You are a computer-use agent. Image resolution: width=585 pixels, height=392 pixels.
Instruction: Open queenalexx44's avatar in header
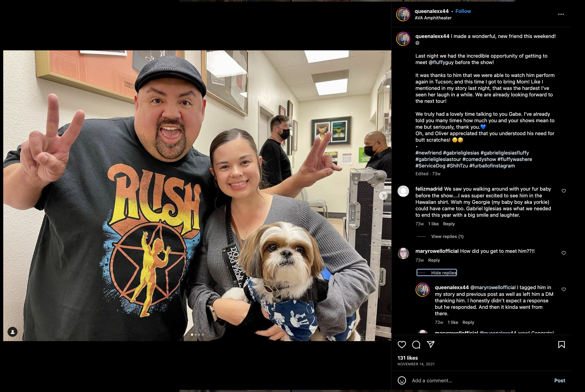403,14
